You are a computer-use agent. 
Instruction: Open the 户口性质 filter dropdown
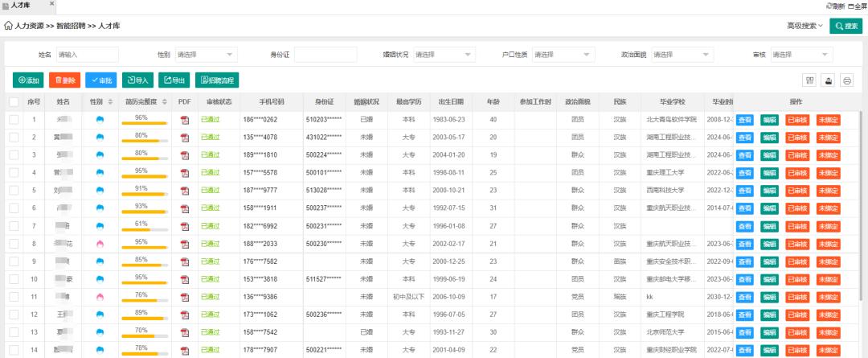coord(563,55)
